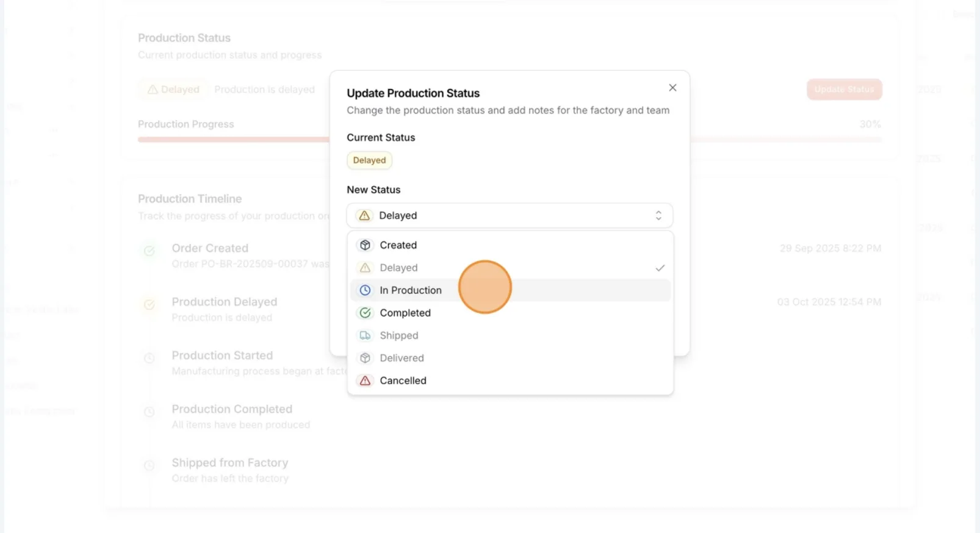Click '29 Sep 2025 8:22 PM' timestamp

(830, 248)
